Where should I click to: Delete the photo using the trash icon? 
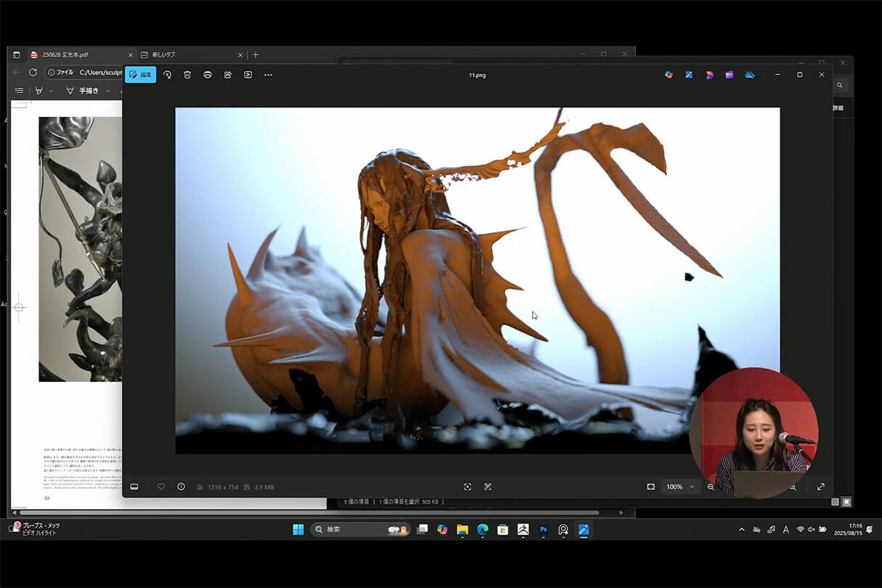pyautogui.click(x=187, y=75)
